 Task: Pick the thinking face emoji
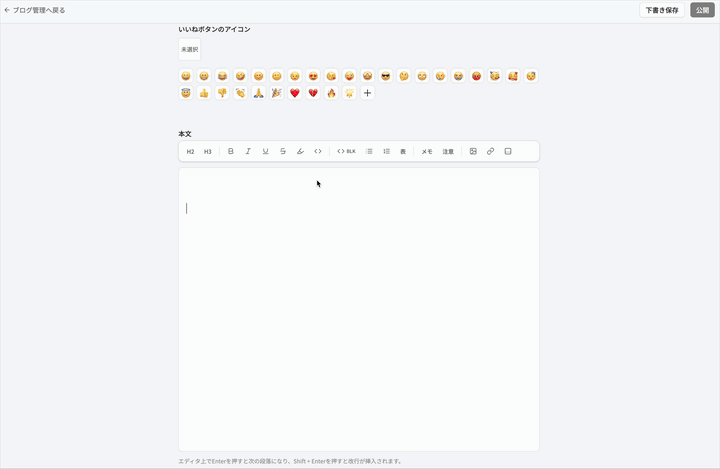[404, 76]
